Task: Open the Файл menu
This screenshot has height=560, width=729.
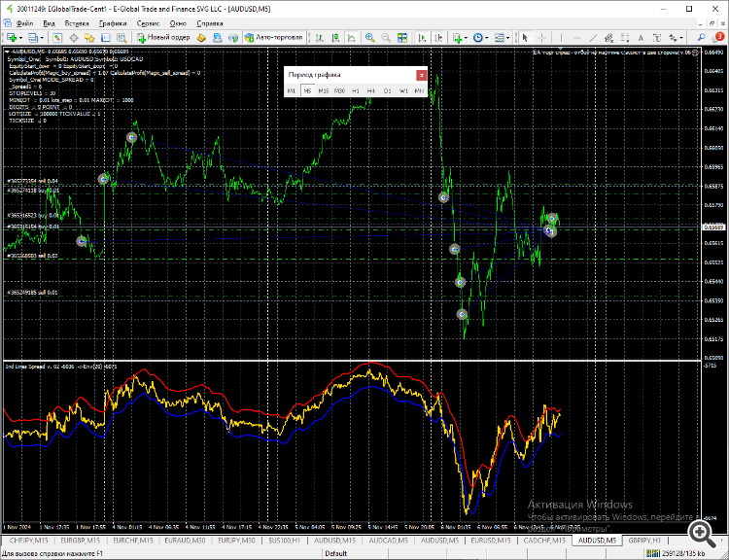Action: [x=24, y=23]
